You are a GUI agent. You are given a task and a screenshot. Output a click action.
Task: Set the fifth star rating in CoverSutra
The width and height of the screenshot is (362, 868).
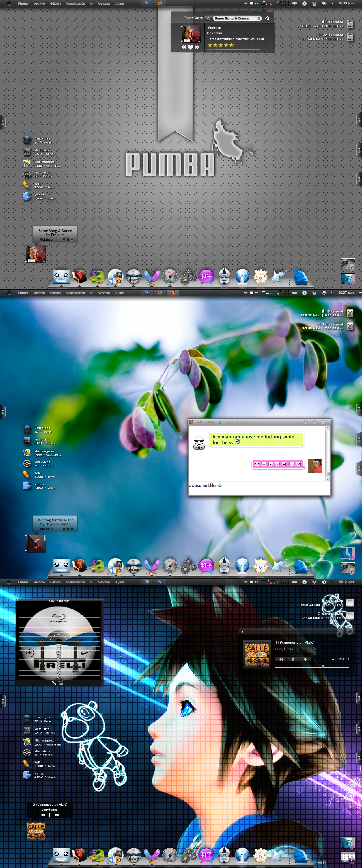tap(231, 45)
